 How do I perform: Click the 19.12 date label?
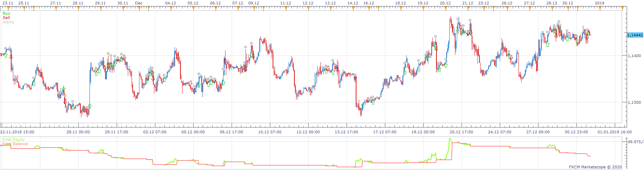point(423,3)
